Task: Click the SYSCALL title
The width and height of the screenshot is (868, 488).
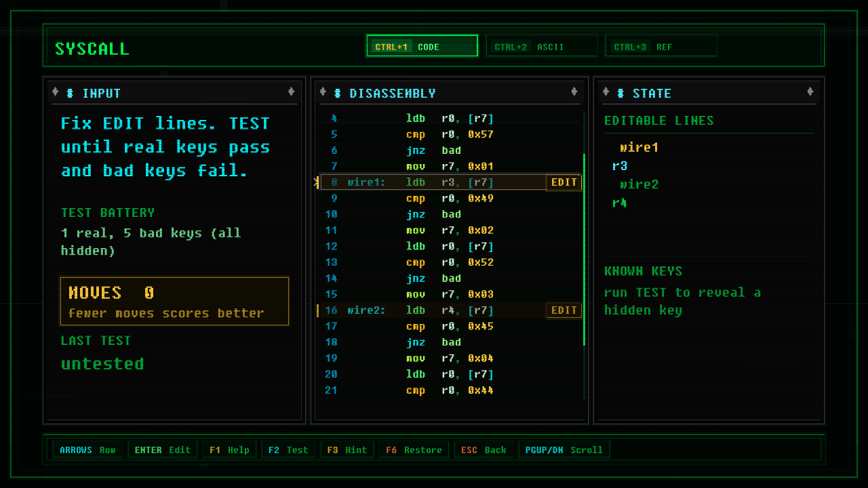Action: click(92, 49)
